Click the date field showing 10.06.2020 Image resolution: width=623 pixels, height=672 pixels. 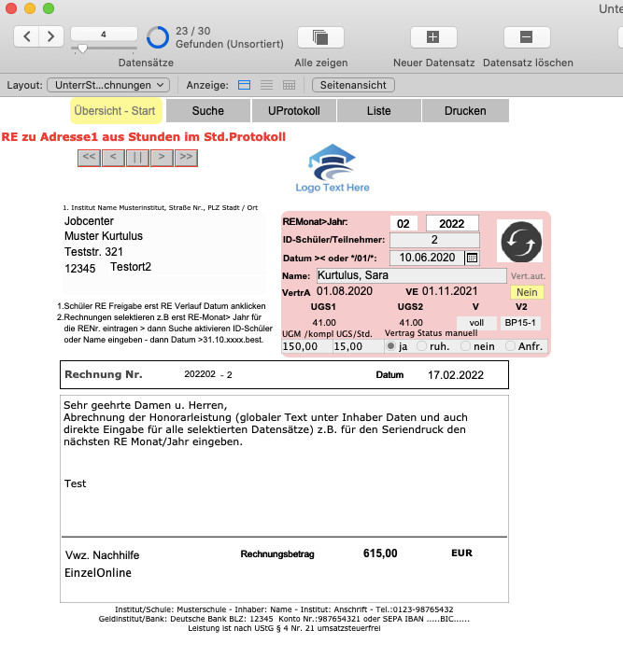pos(427,258)
